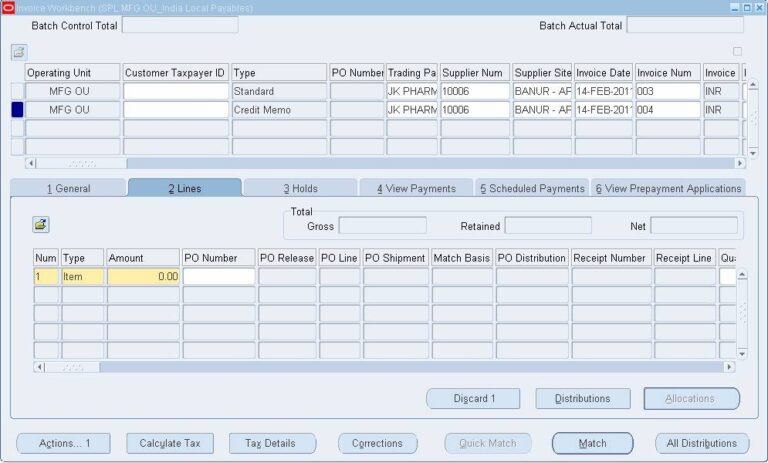768x463 pixels.
Task: Click the Receipt Number column header
Action: click(611, 258)
